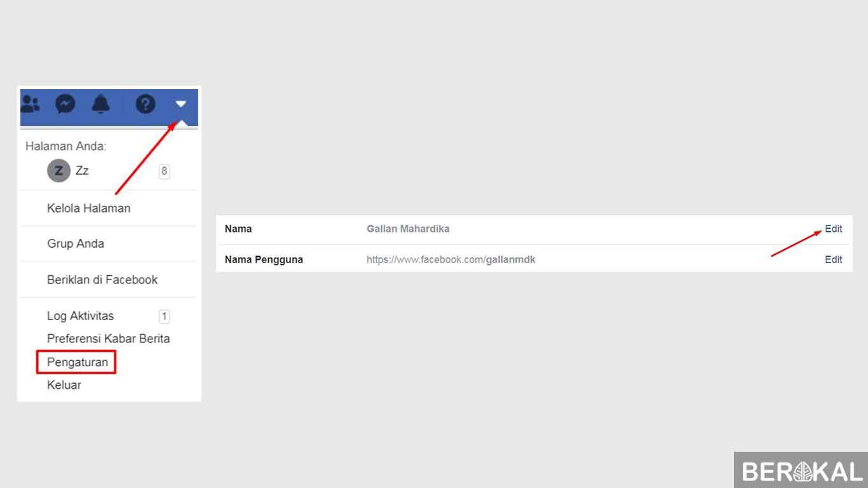Open Grup Anda menu item
This screenshot has height=488, width=868.
tap(76, 244)
